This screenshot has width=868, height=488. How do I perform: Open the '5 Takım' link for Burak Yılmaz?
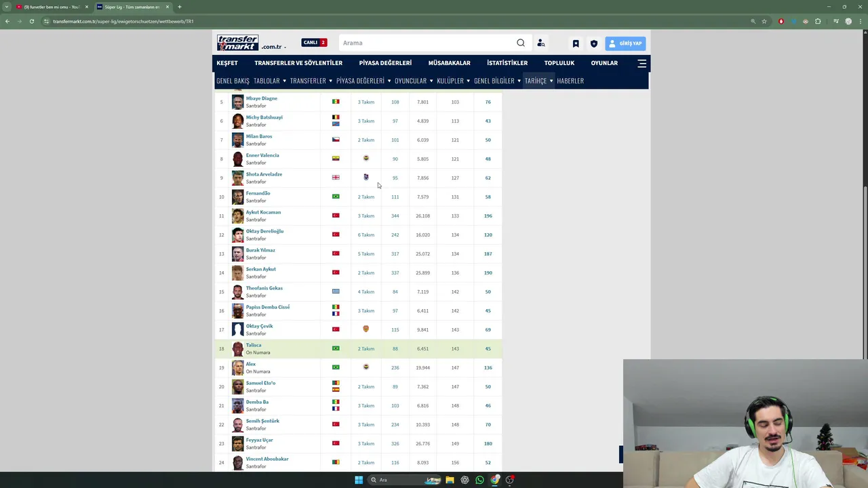[366, 254]
